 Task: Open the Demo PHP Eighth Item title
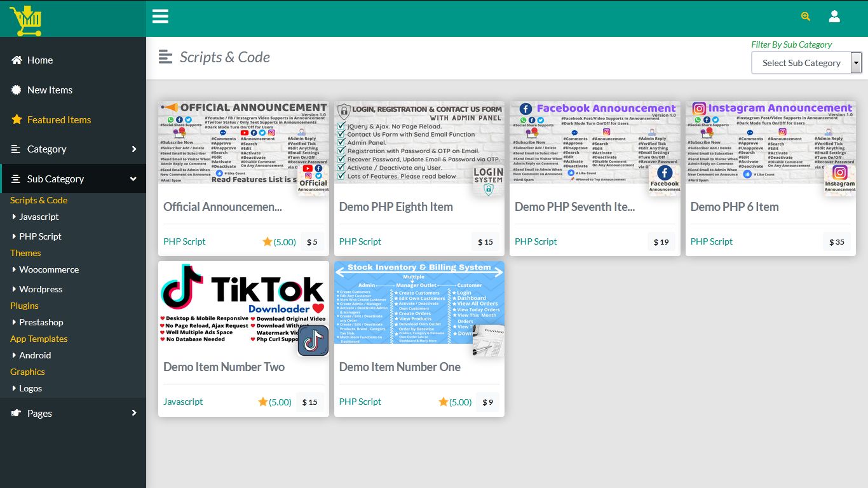tap(396, 207)
